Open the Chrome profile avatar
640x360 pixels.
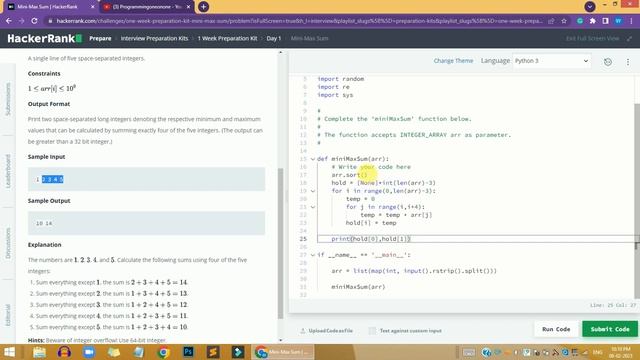619,21
